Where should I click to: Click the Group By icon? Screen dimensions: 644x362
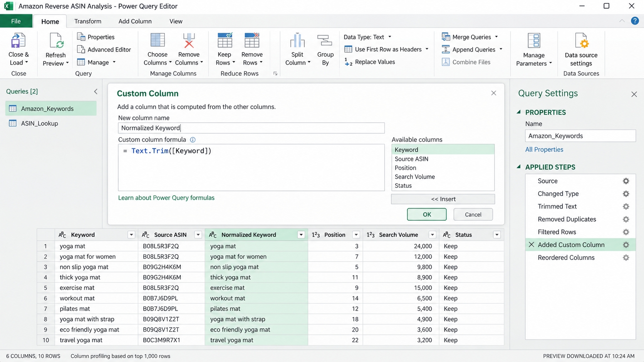pyautogui.click(x=325, y=40)
